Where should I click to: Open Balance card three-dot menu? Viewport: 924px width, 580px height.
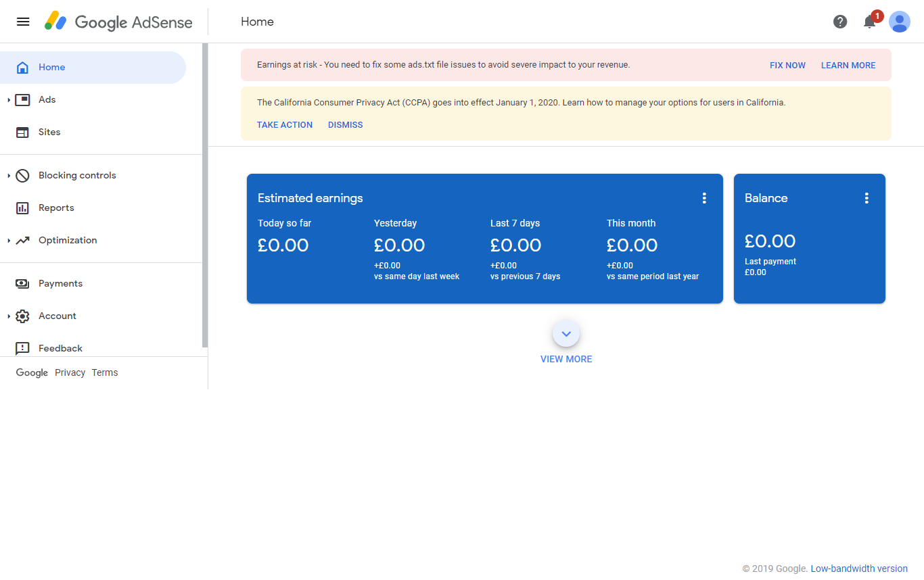pyautogui.click(x=867, y=198)
